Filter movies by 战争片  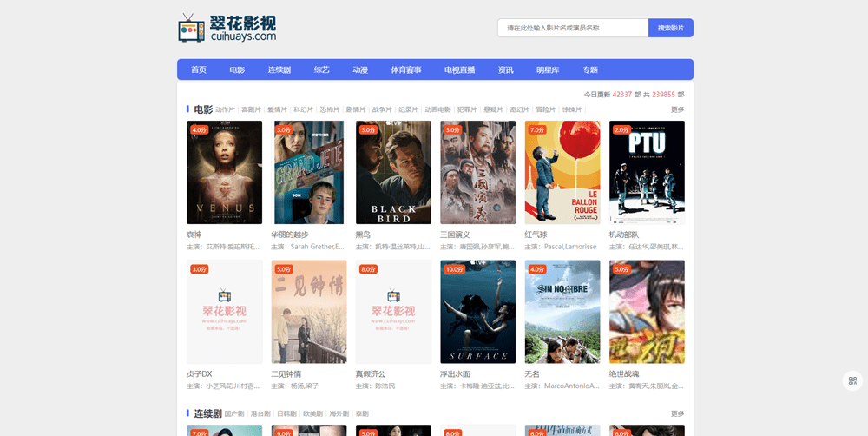(x=382, y=109)
